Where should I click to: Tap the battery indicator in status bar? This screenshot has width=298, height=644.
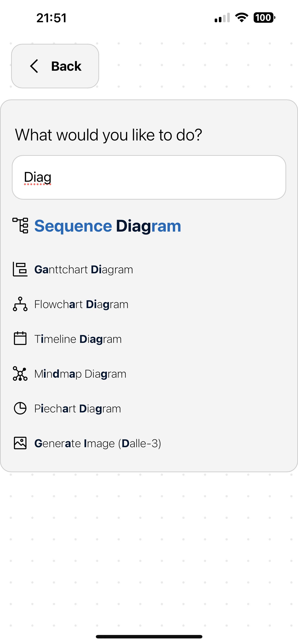pos(264,18)
